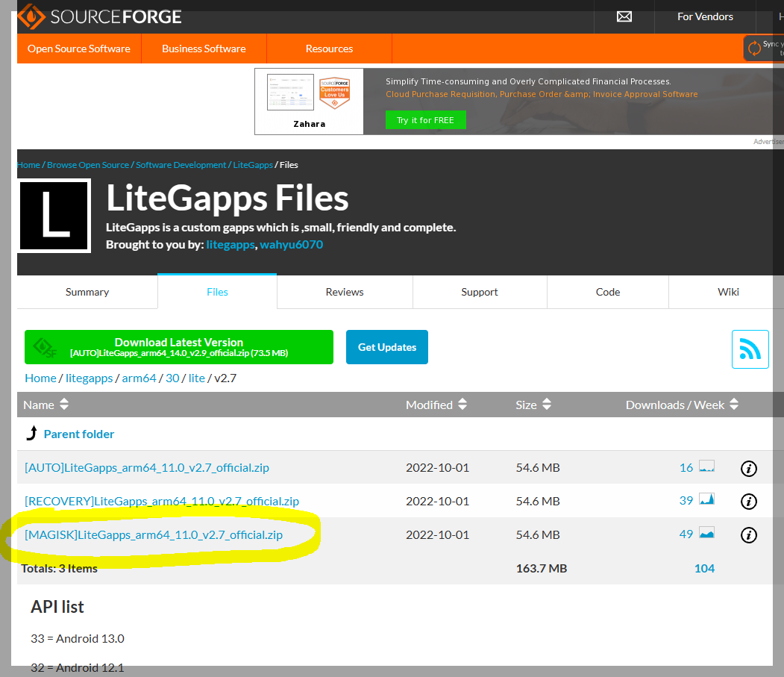Open the Resources menu
The width and height of the screenshot is (784, 677).
click(x=330, y=49)
